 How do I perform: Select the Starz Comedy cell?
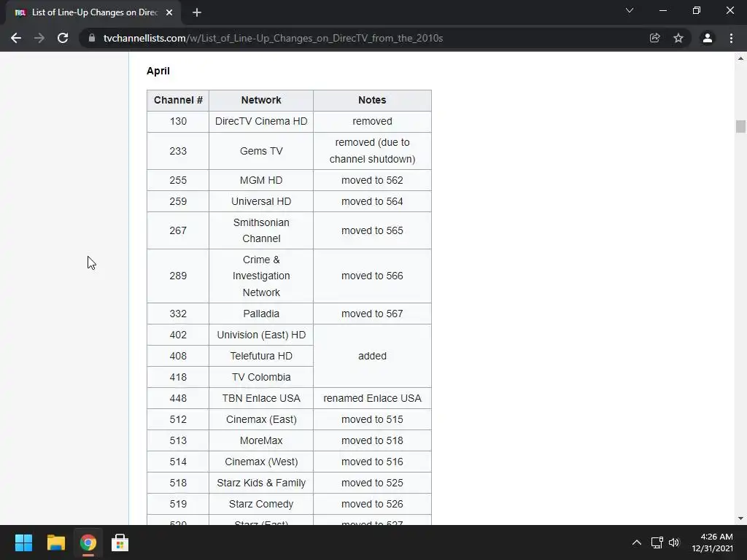[x=261, y=504]
